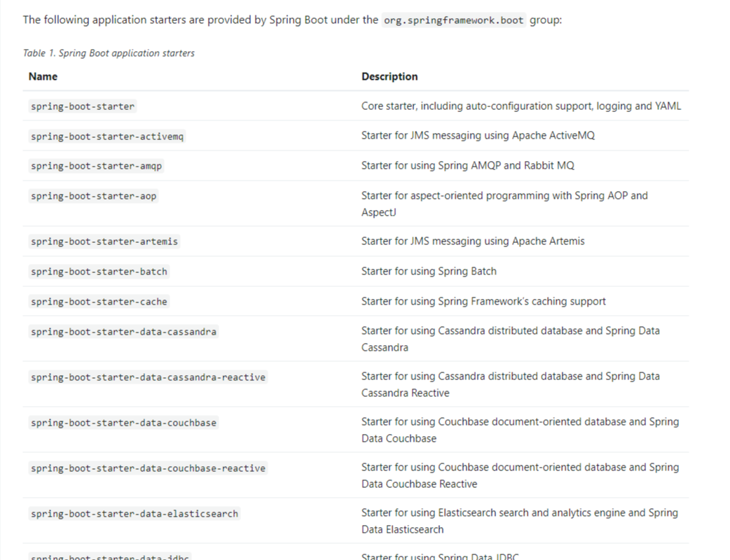Click the table caption 'Spring Boot application starters'

tap(109, 53)
